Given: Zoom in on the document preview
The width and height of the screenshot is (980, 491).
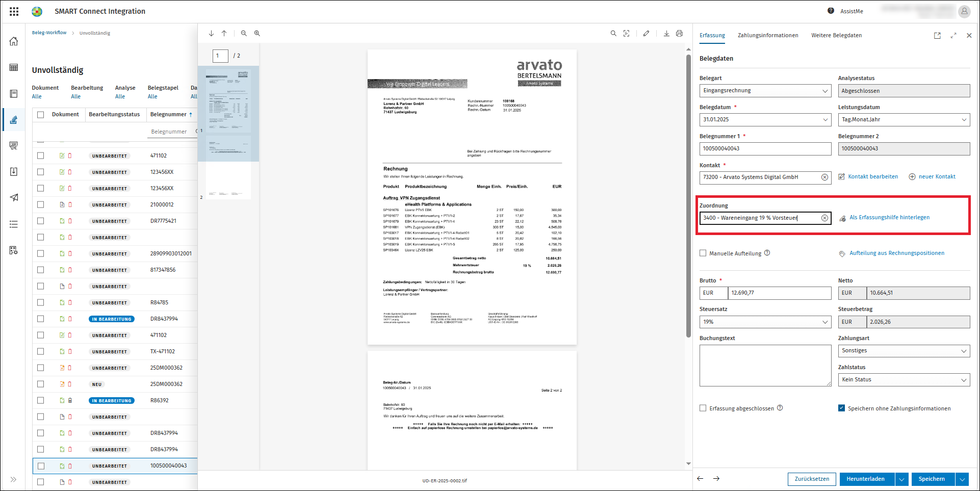Looking at the screenshot, I should pos(257,33).
